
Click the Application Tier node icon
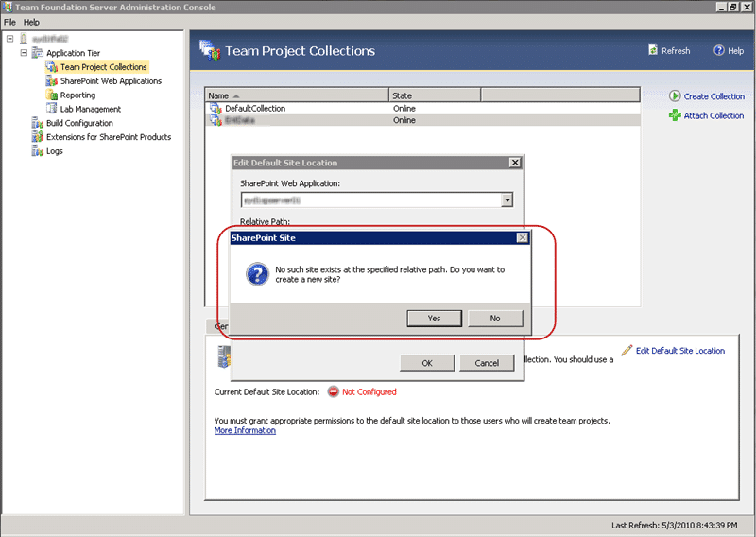(37, 53)
